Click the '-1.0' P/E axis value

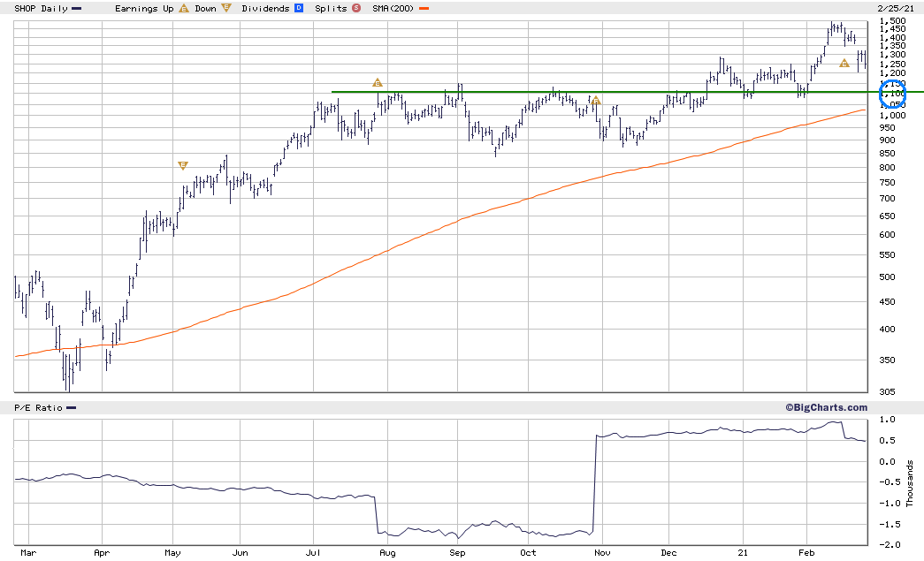tap(890, 503)
